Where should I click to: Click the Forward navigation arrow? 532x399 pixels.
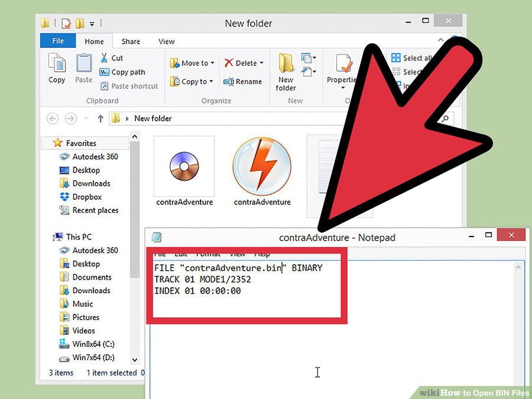pyautogui.click(x=70, y=118)
